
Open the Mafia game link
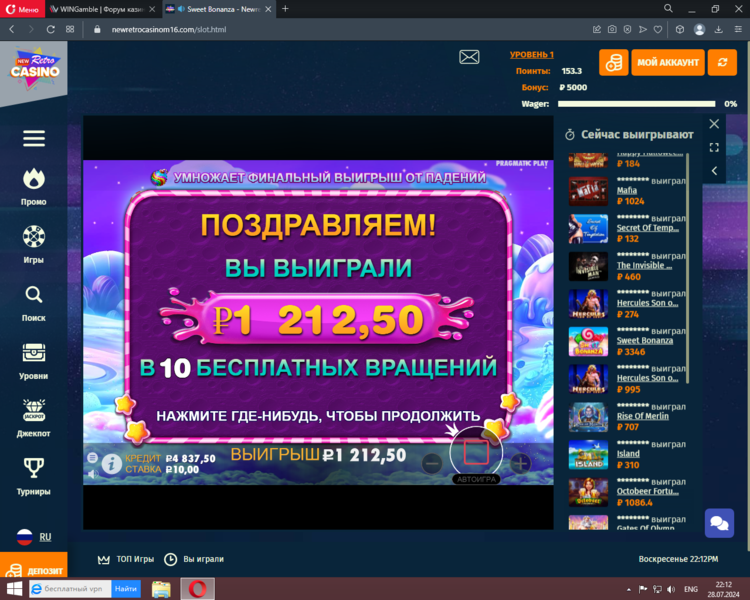coord(627,190)
